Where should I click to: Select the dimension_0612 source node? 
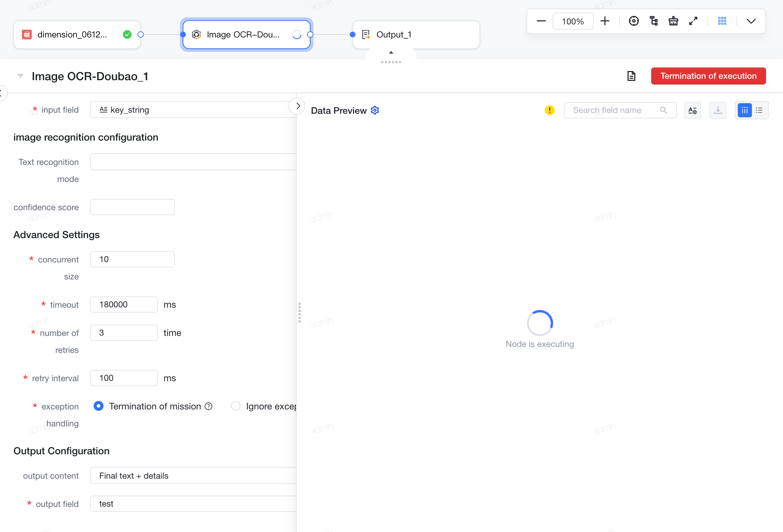[x=77, y=35]
